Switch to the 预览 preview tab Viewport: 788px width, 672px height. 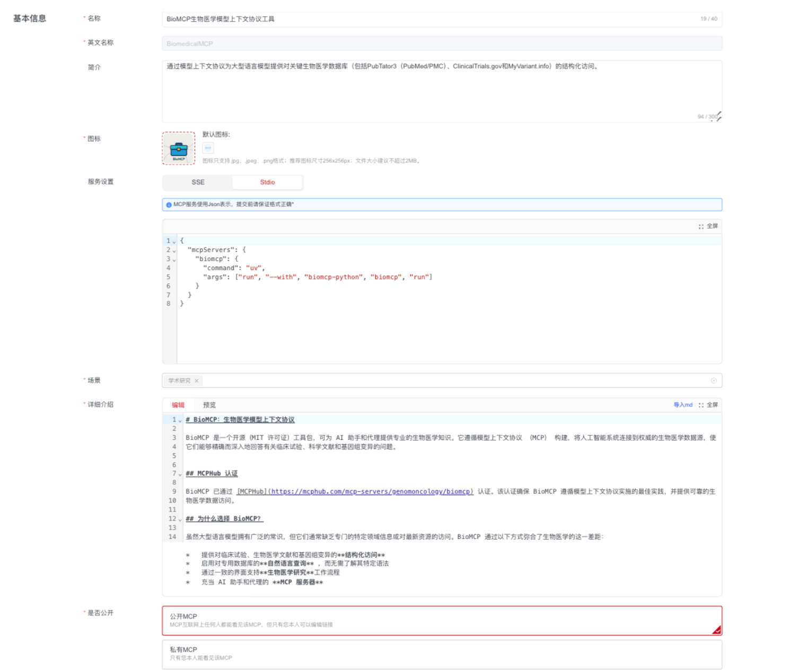(209, 405)
